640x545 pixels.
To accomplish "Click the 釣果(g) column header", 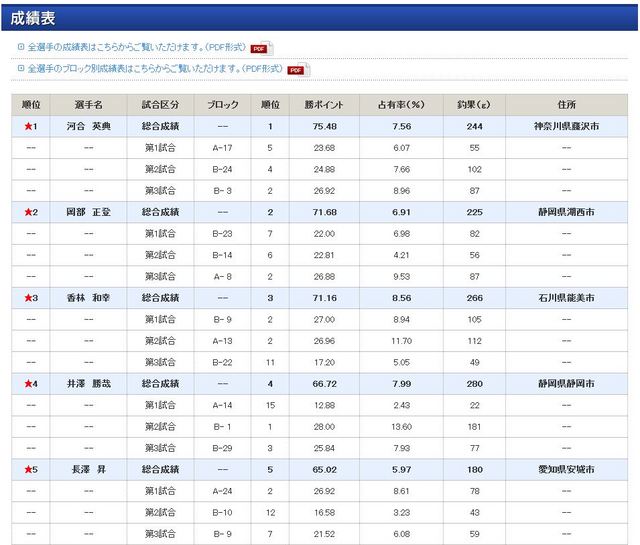I will pos(474,105).
